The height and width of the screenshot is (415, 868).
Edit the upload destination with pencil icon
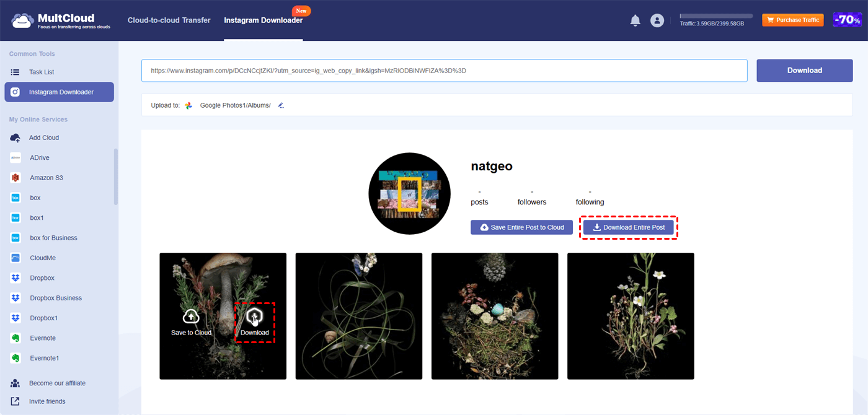point(281,105)
